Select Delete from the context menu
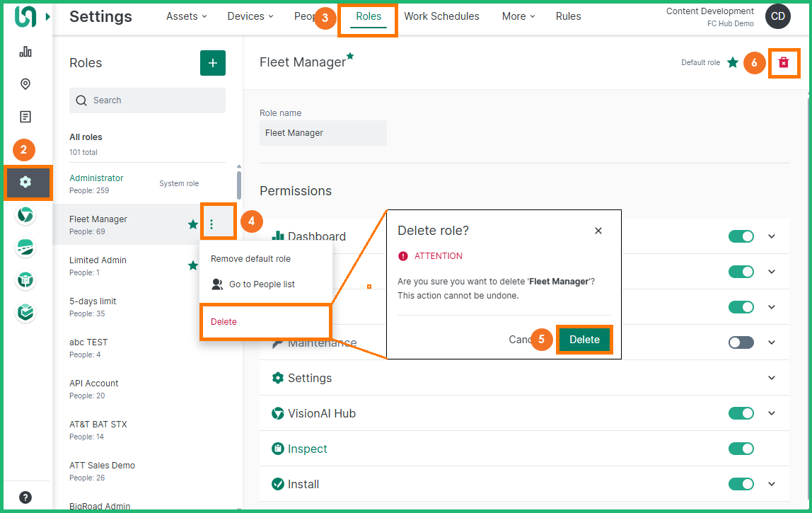 (224, 322)
